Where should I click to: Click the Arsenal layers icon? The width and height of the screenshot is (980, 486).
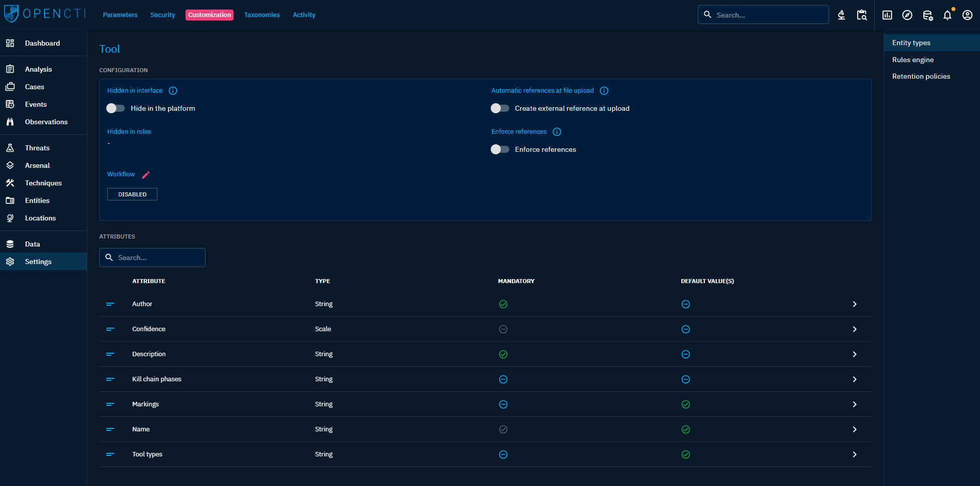pos(10,165)
